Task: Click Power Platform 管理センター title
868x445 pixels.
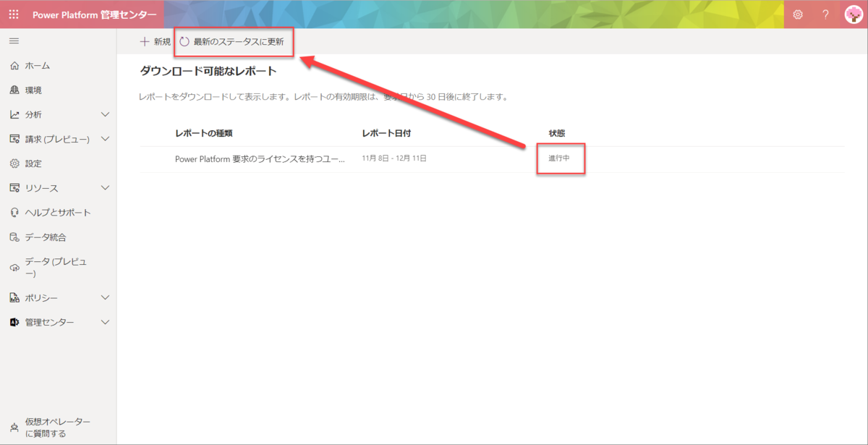Action: [94, 14]
